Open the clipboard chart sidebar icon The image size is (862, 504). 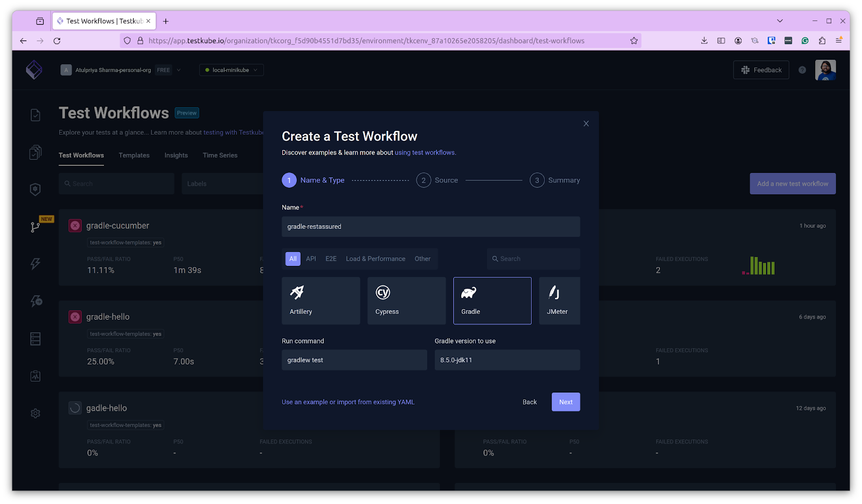tap(36, 376)
